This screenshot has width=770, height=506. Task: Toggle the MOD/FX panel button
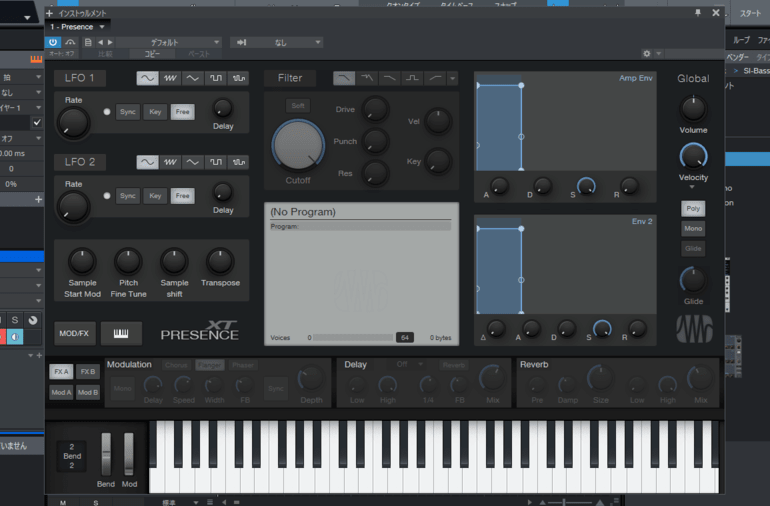[x=75, y=333]
